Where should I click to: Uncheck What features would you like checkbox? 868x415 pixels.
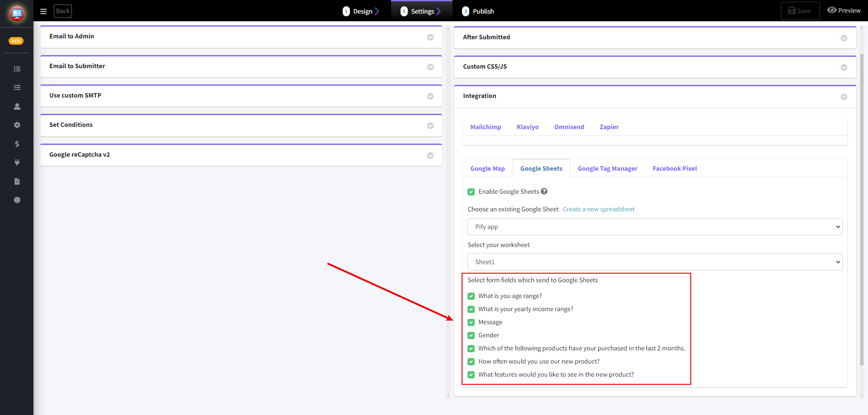tap(471, 375)
